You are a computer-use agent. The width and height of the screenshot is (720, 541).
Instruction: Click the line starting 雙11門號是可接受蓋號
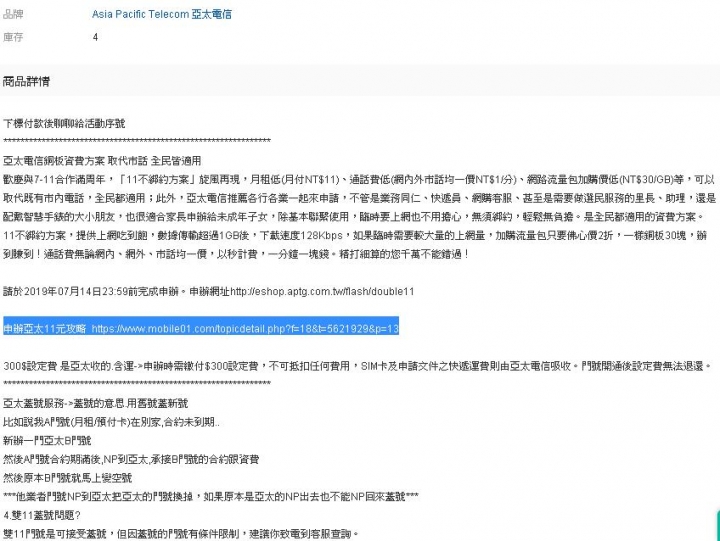180,534
